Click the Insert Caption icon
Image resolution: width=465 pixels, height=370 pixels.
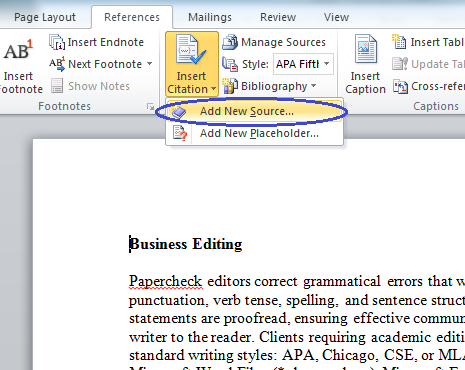[365, 49]
